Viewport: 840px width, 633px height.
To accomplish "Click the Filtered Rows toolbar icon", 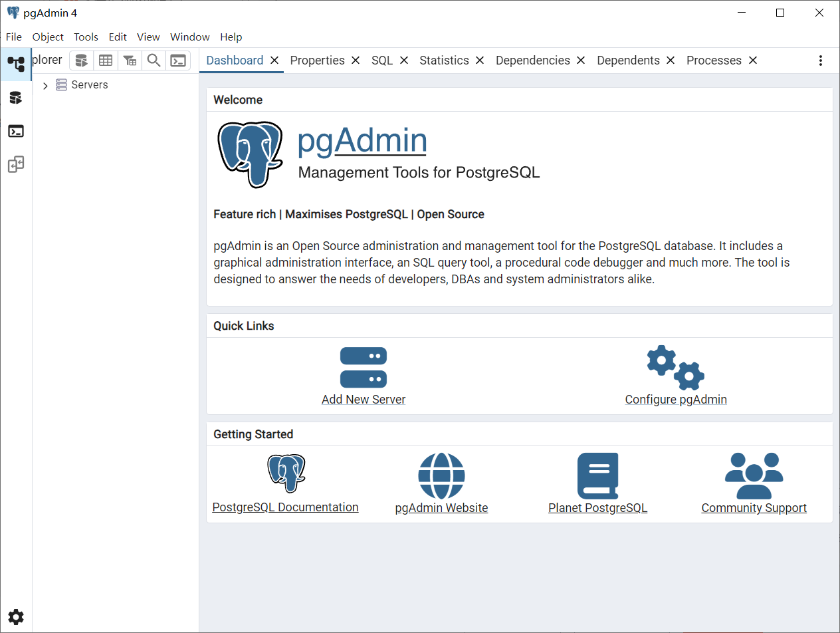I will coord(130,61).
